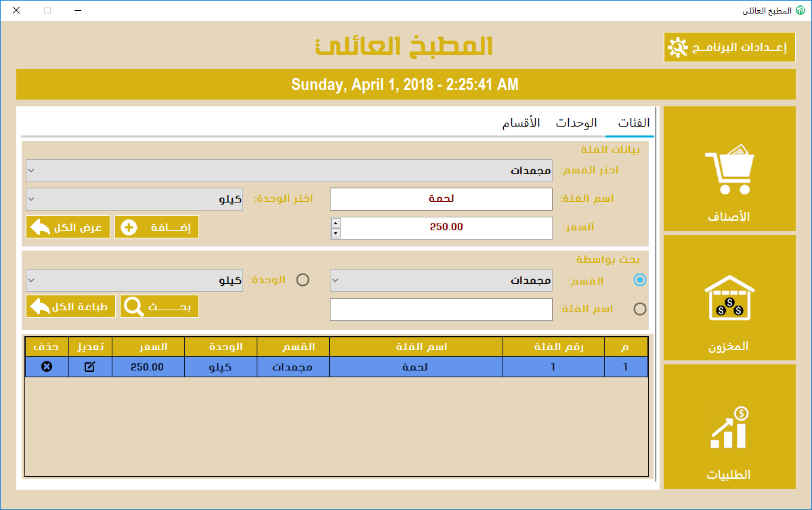Click the اسم الفئة search text field
This screenshot has height=510, width=812.
[441, 310]
